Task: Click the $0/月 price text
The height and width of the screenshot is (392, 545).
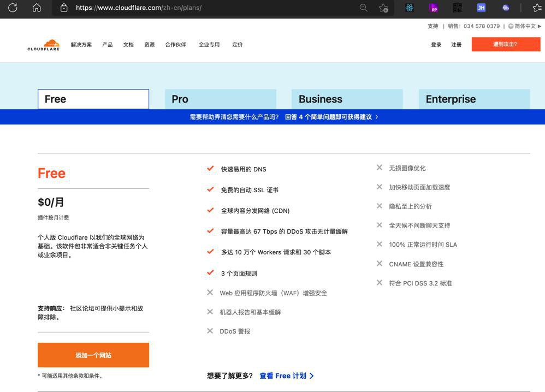Action: pyautogui.click(x=51, y=202)
